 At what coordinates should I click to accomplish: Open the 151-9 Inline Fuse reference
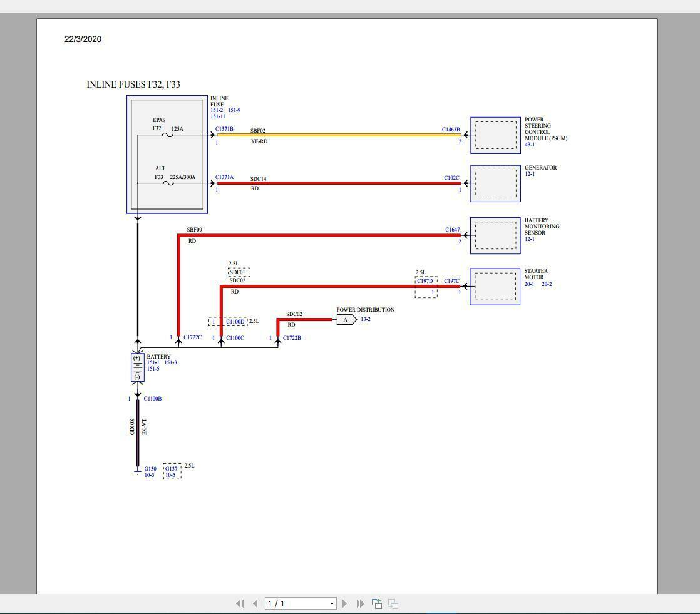tap(234, 110)
